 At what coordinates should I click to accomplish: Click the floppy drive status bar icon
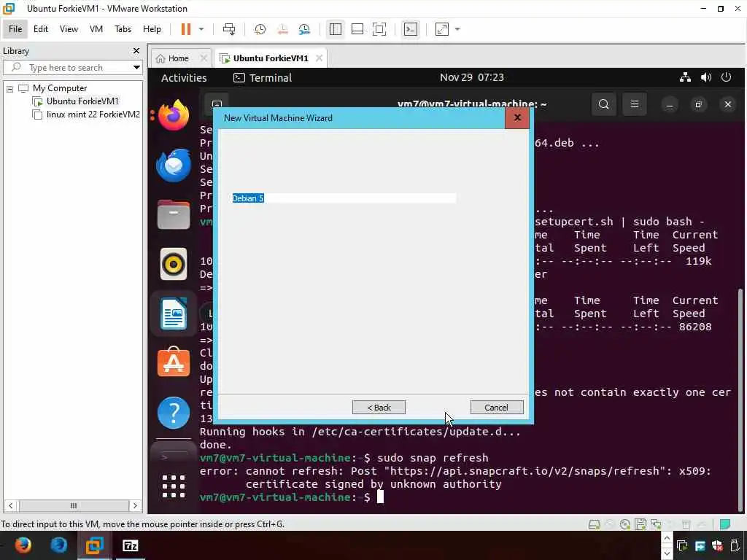[640, 525]
